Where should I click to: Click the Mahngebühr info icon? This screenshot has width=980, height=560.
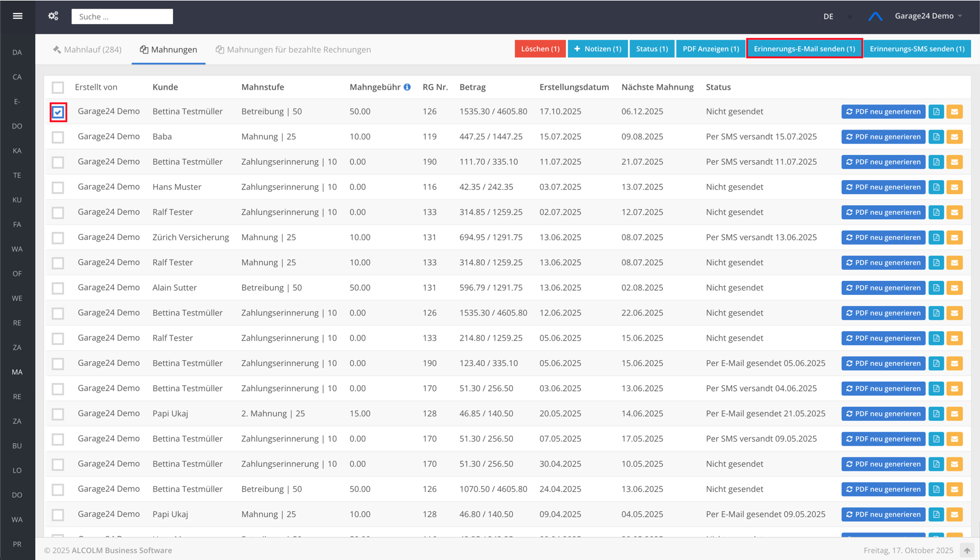point(407,87)
